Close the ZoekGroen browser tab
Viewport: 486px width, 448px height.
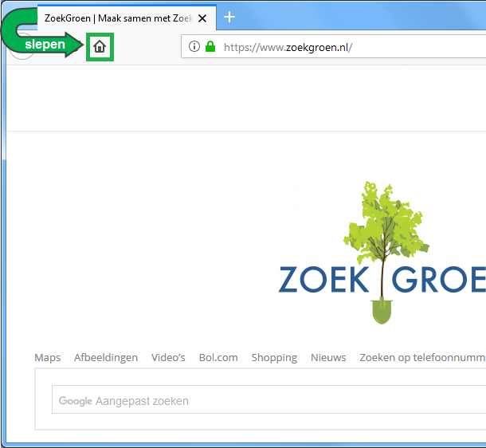click(202, 18)
